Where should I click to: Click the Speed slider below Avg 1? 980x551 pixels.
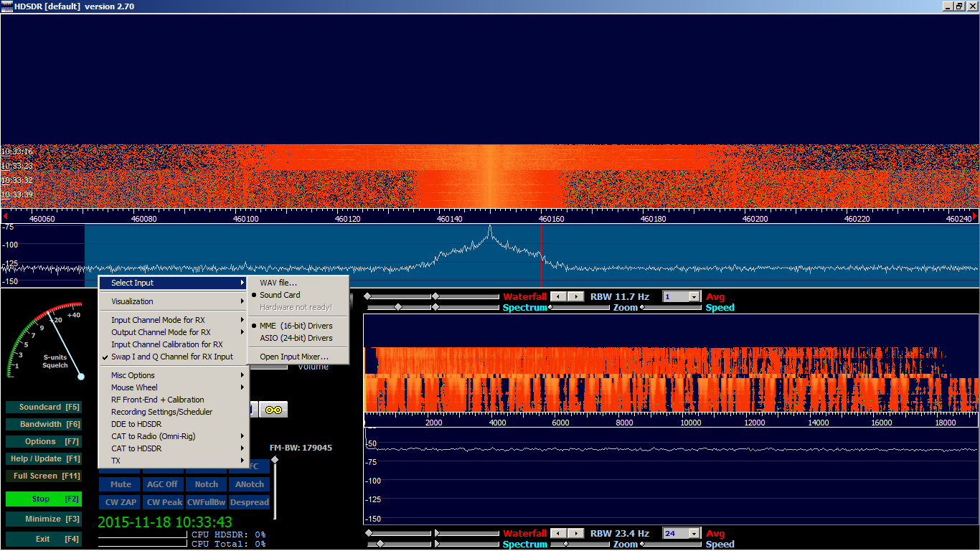[671, 307]
